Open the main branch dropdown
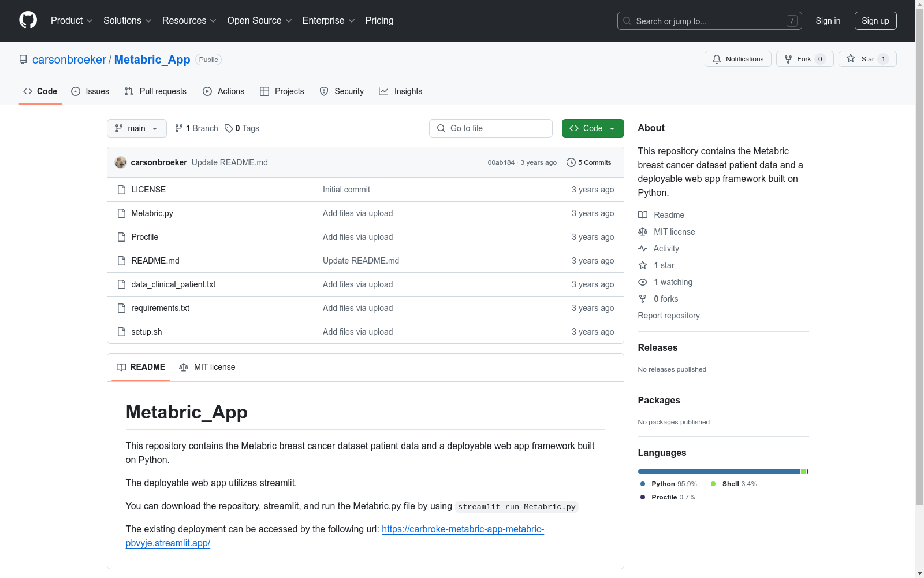 (136, 128)
